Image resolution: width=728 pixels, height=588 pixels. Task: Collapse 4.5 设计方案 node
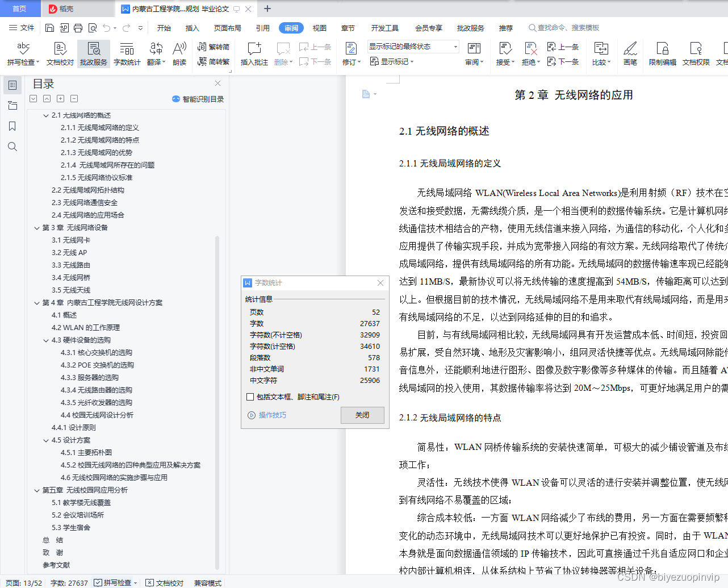(46, 440)
